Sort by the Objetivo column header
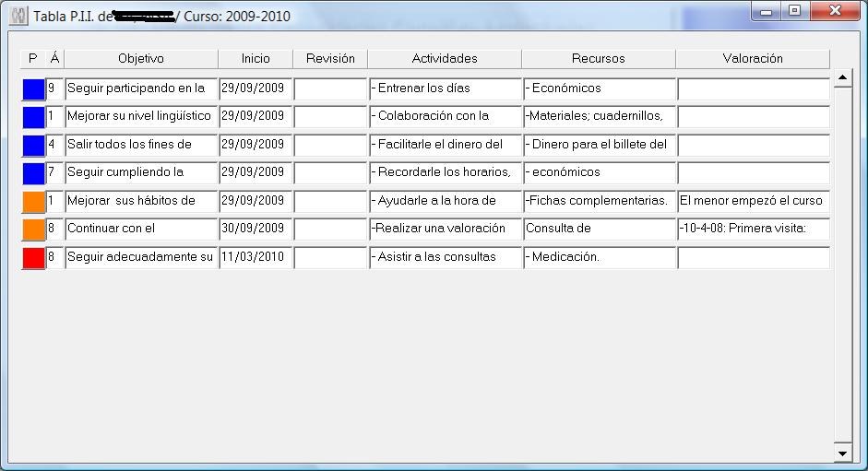This screenshot has height=471, width=868. [141, 59]
